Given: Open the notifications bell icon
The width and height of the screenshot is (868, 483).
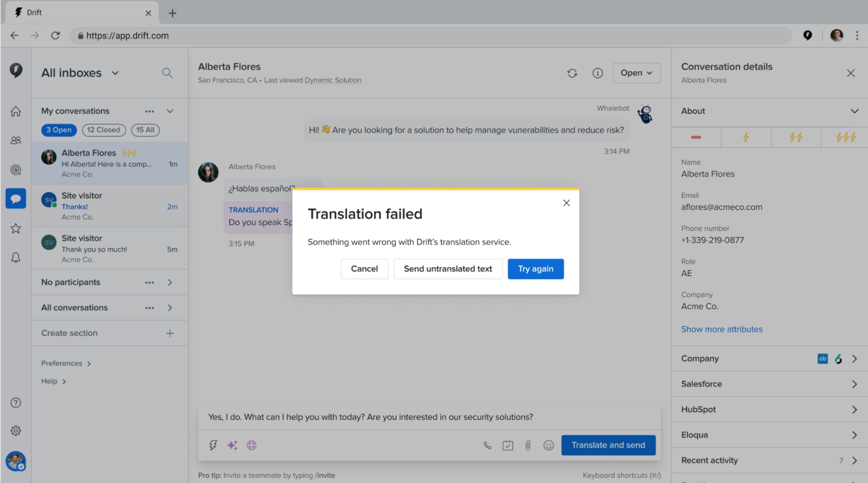Looking at the screenshot, I should pos(16,258).
